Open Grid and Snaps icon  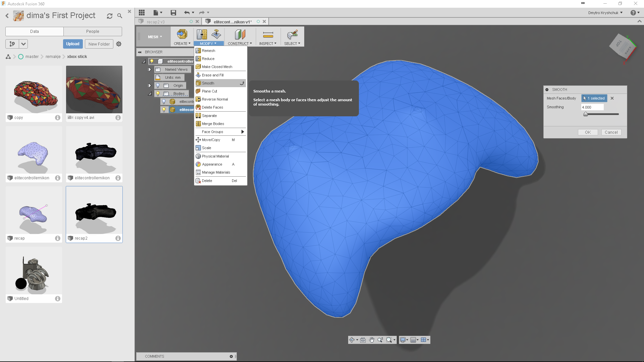(413, 340)
